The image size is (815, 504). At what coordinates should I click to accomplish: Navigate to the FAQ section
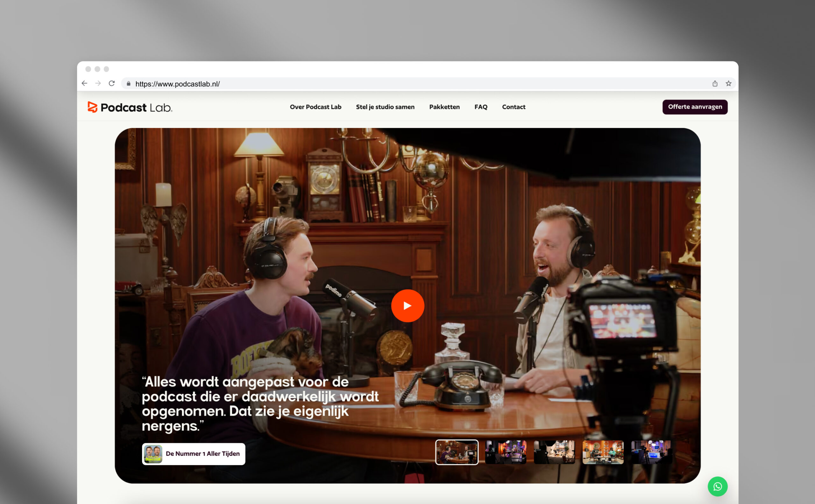pyautogui.click(x=481, y=107)
